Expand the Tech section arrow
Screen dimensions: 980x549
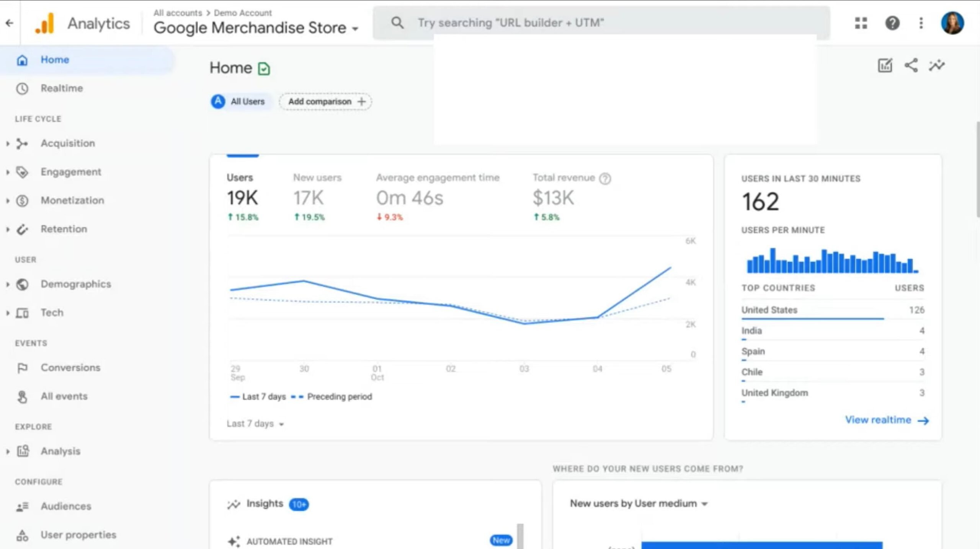(8, 313)
